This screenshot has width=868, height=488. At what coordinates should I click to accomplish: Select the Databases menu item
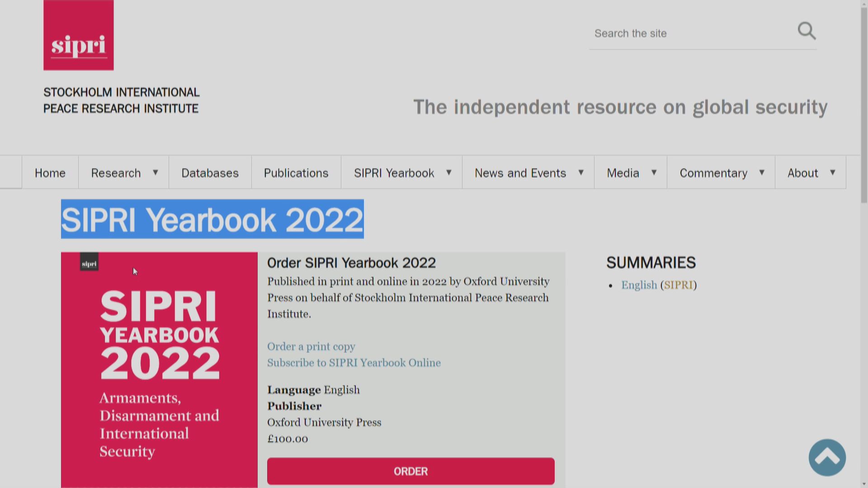[209, 173]
